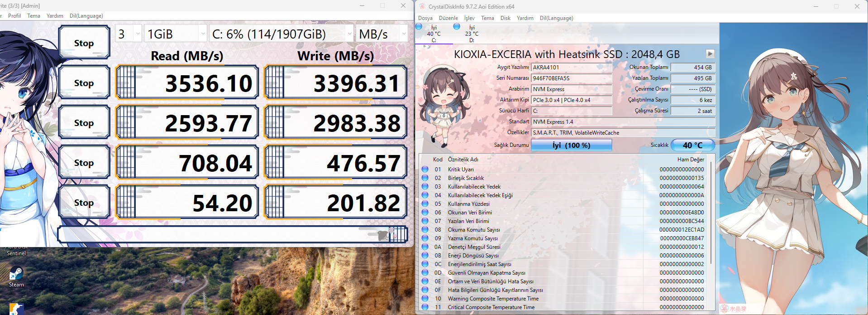Click status orb for Okunan Veri Birimi row
868x315 pixels.
(x=425, y=212)
